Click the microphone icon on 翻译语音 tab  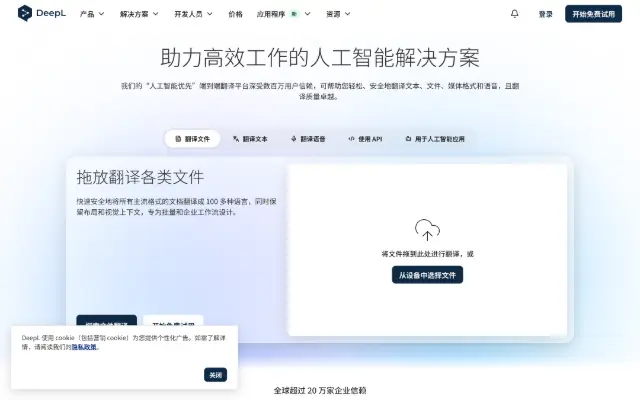tap(293, 139)
